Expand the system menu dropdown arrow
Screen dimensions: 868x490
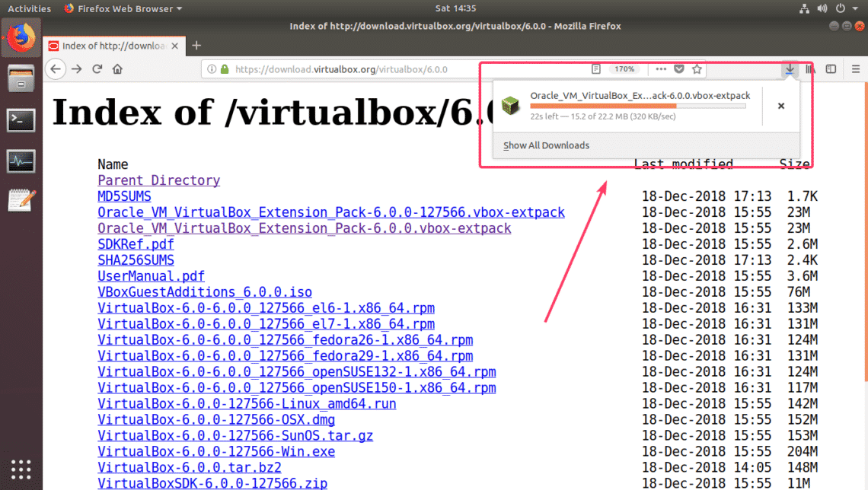click(x=855, y=9)
